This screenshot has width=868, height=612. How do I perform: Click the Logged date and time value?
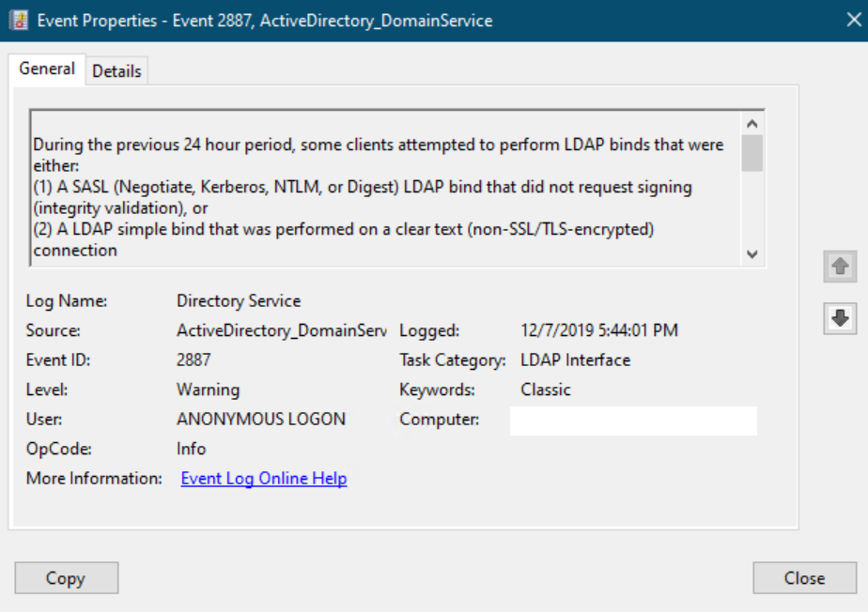[598, 330]
